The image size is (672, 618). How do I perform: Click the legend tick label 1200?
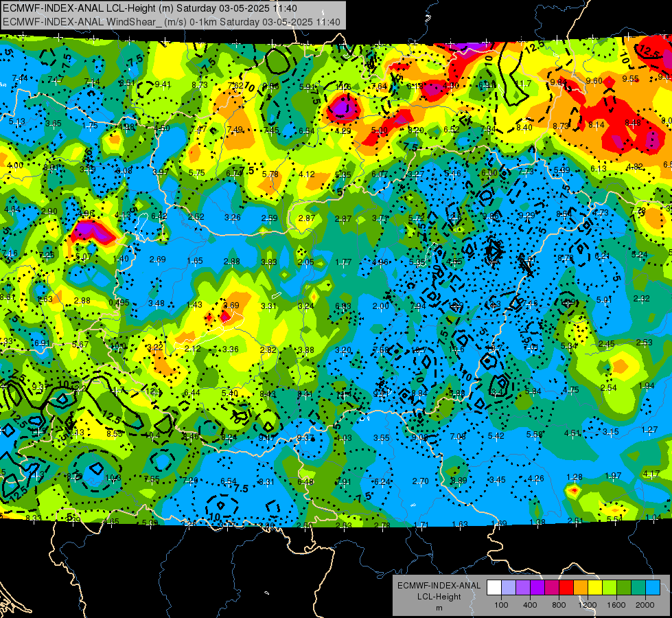(588, 605)
